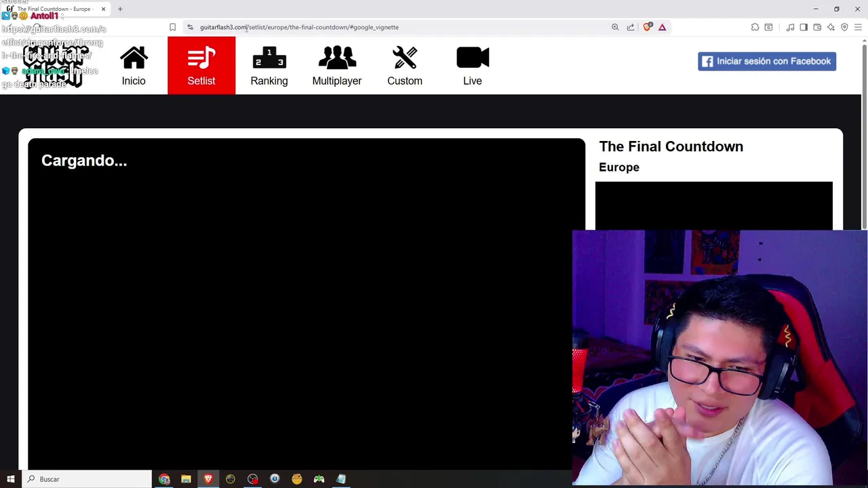
Task: Click Iniciar sesión con Facebook button
Action: [767, 61]
